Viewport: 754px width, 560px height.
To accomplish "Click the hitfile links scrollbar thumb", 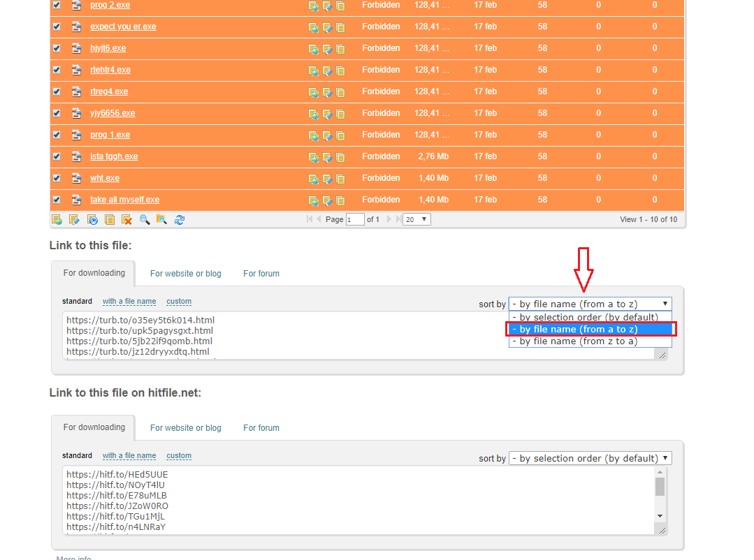I will (660, 487).
